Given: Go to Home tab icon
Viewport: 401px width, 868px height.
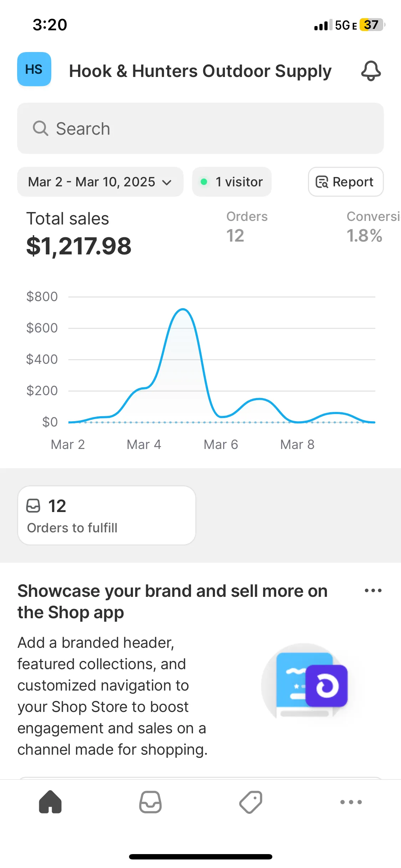Looking at the screenshot, I should pos(50,802).
